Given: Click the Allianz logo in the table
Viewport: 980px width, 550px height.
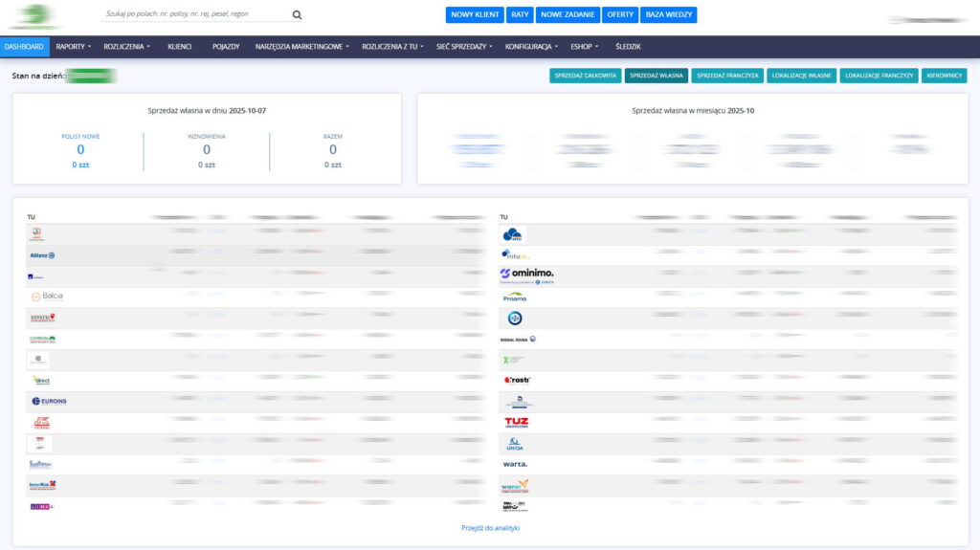Looking at the screenshot, I should coord(43,255).
